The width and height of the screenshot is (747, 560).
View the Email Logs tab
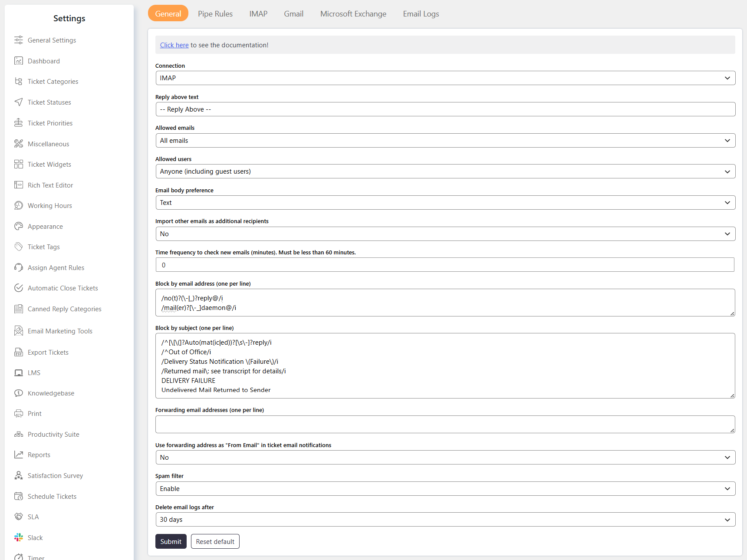click(x=421, y=13)
